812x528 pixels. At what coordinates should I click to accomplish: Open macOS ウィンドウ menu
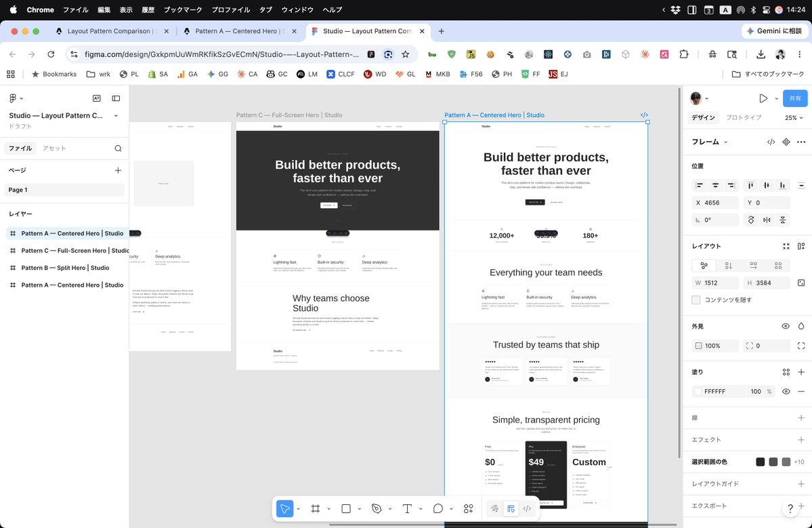tap(297, 10)
